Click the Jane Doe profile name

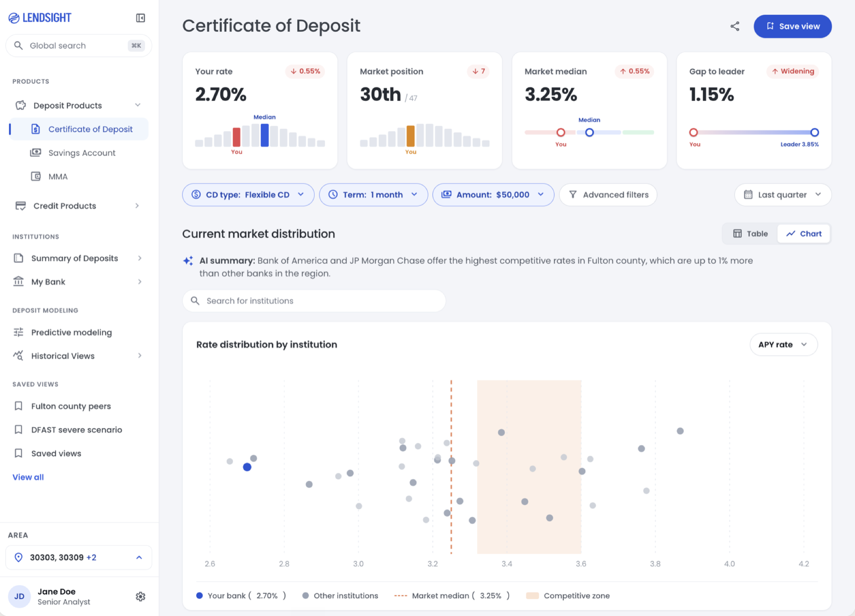[x=56, y=591]
